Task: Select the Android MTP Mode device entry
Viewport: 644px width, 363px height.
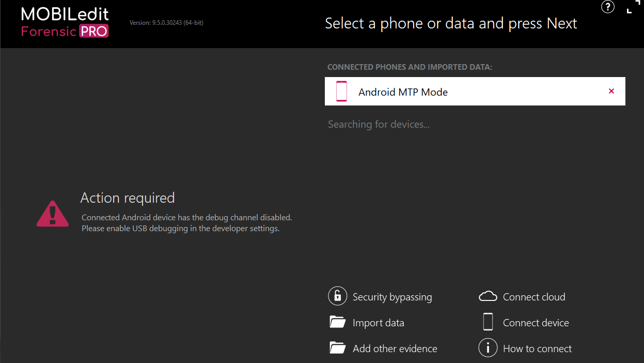Action: [x=475, y=91]
